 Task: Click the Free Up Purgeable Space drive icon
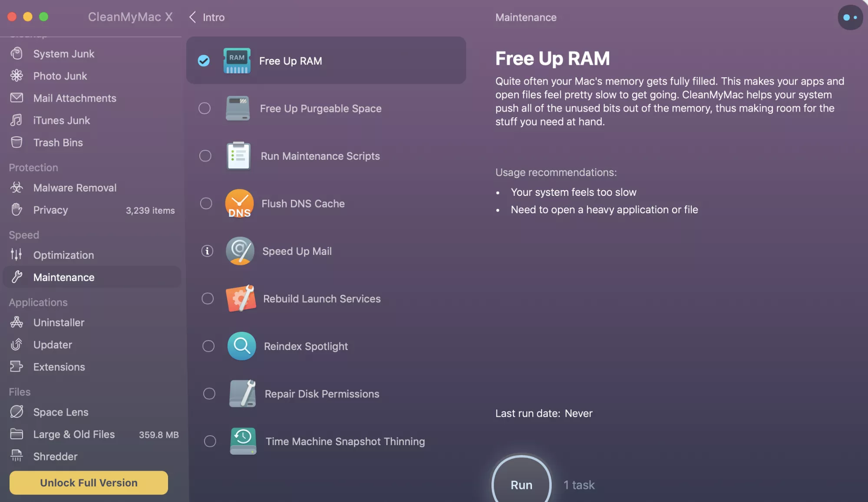click(238, 108)
